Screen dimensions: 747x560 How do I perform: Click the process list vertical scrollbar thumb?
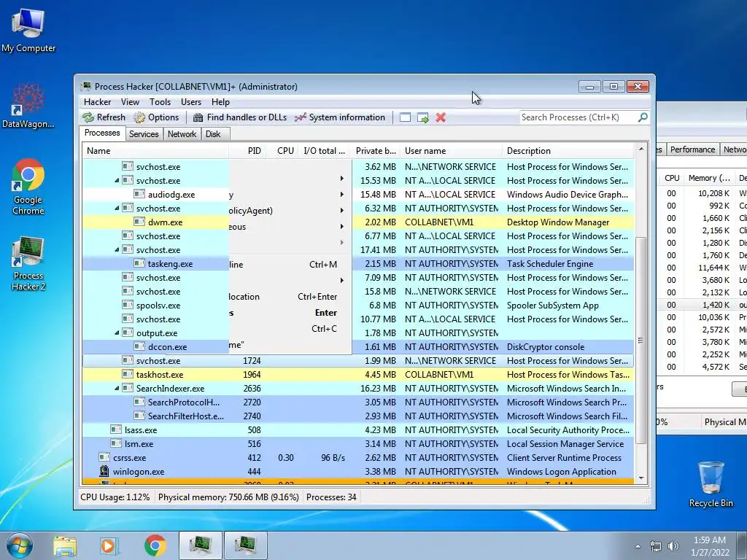pos(641,340)
